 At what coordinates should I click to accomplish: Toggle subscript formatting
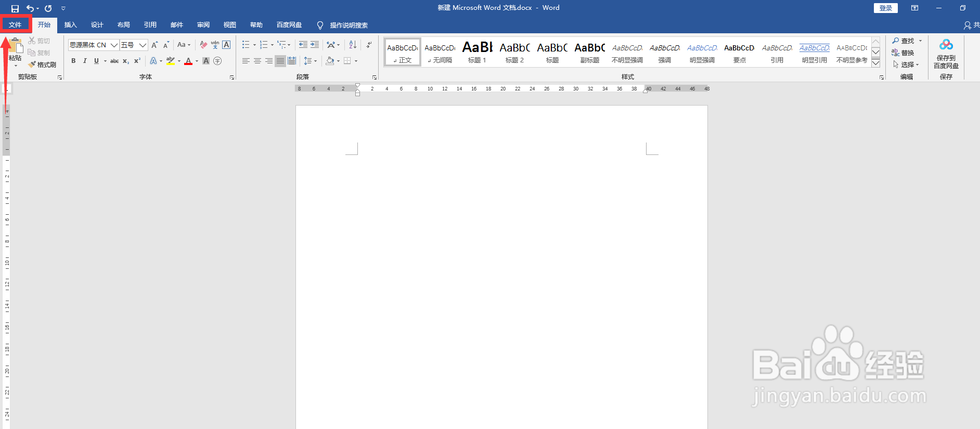(126, 61)
